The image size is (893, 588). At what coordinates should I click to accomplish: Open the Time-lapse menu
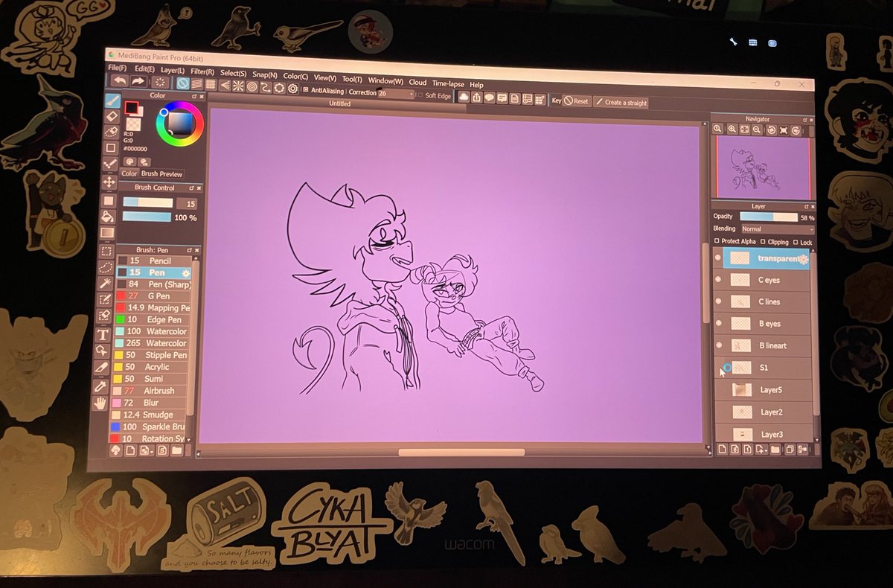(447, 83)
